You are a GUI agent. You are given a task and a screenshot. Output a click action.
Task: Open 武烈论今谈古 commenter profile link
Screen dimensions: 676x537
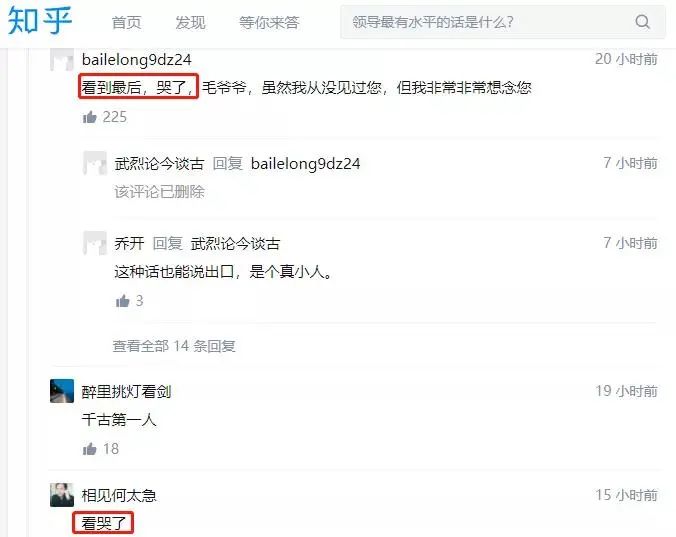159,163
